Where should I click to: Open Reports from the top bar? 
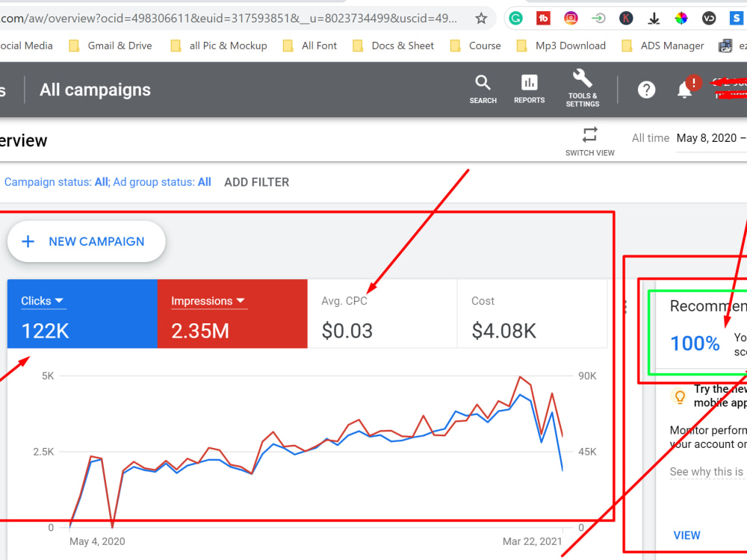pos(530,90)
